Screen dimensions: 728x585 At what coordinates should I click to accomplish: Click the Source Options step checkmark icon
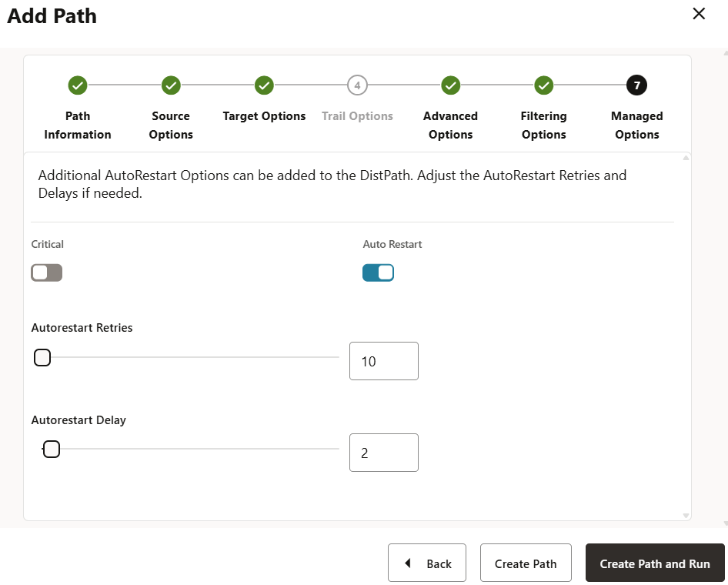171,85
